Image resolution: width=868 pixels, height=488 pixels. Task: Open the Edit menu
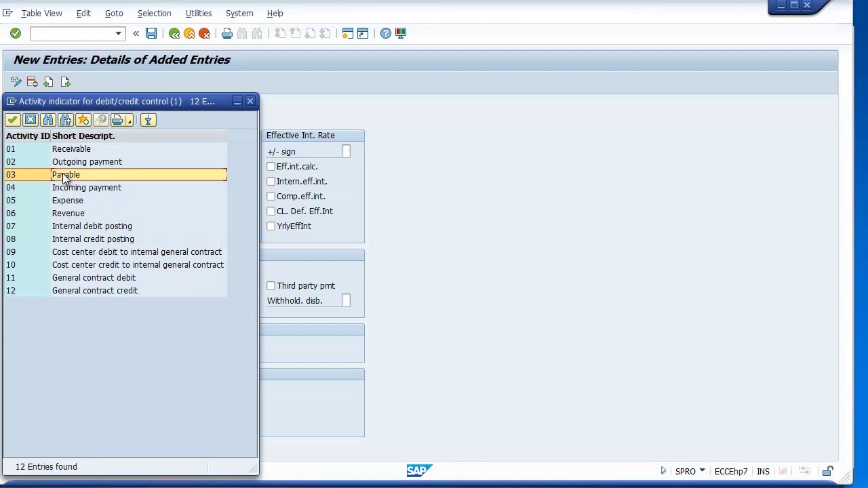[x=83, y=13]
